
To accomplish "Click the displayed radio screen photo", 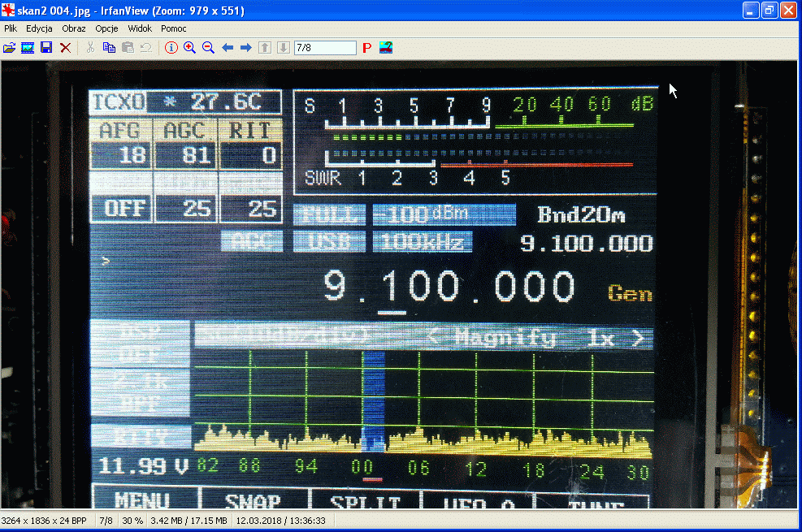I will (398, 284).
